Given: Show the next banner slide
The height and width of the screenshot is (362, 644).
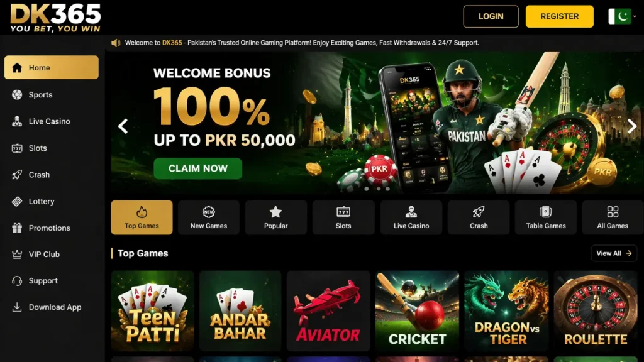Looking at the screenshot, I should 631,126.
